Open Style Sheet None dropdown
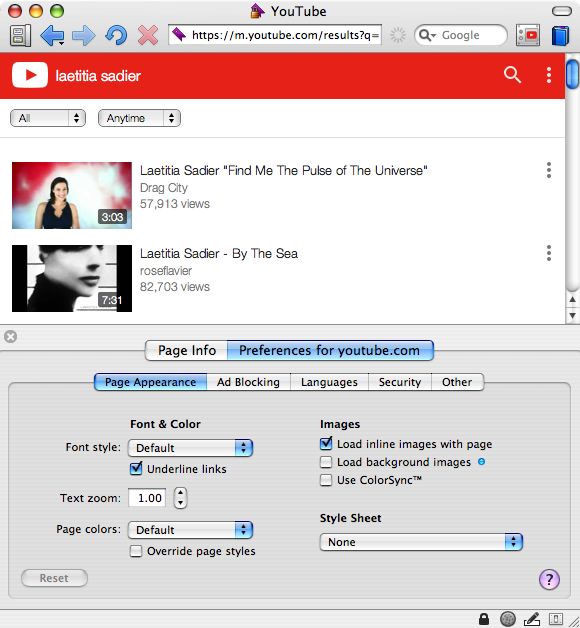Screen dimensions: 580x628 [421, 542]
